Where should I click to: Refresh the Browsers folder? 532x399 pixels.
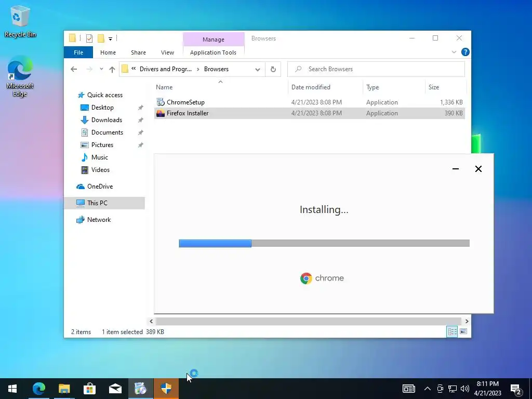click(x=273, y=69)
